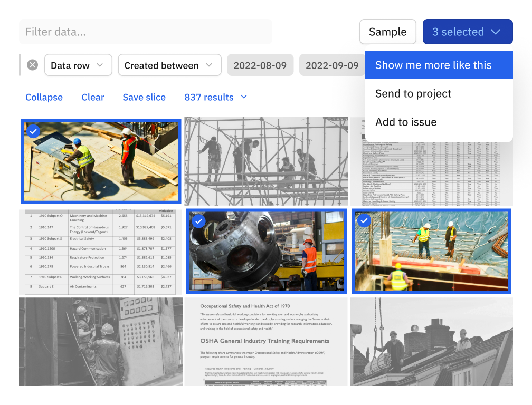Clear the applied filters
Viewport: 532px width, 405px height.
[93, 97]
